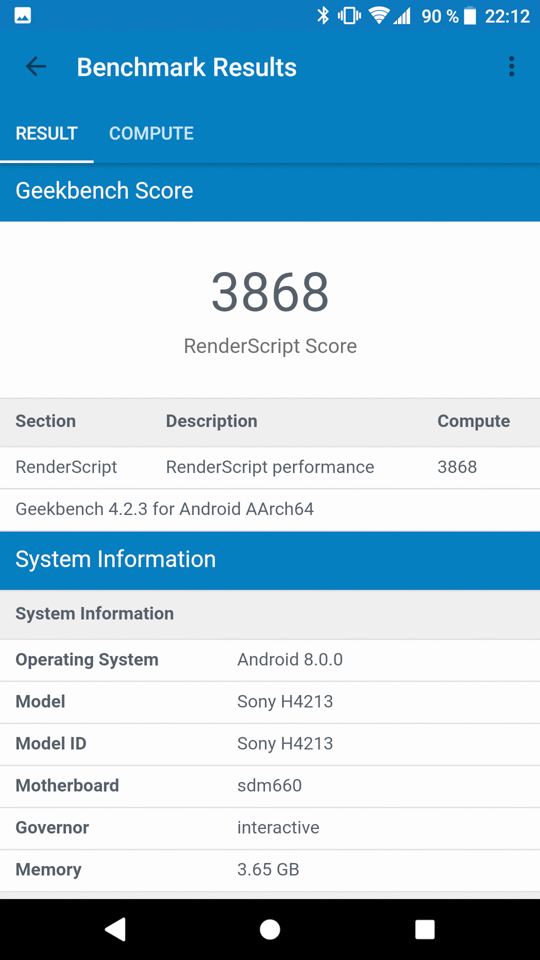Tap the RenderScript performance description

(270, 467)
